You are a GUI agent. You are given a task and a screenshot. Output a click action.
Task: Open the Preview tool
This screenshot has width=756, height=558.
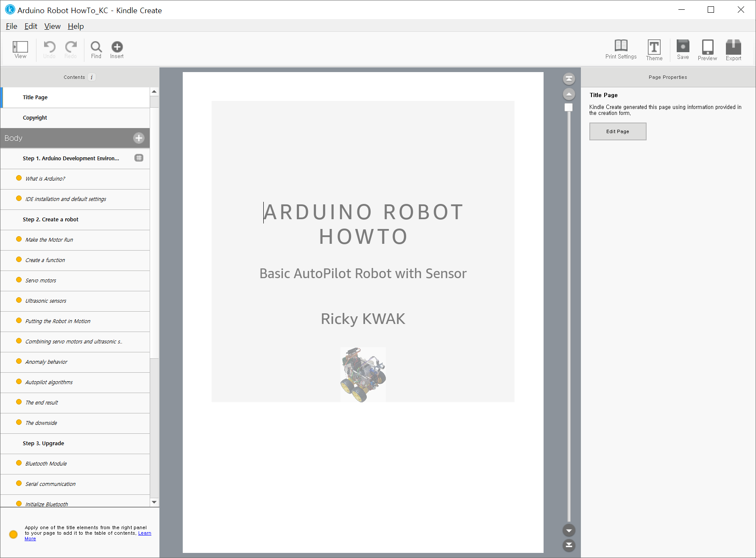coord(707,50)
